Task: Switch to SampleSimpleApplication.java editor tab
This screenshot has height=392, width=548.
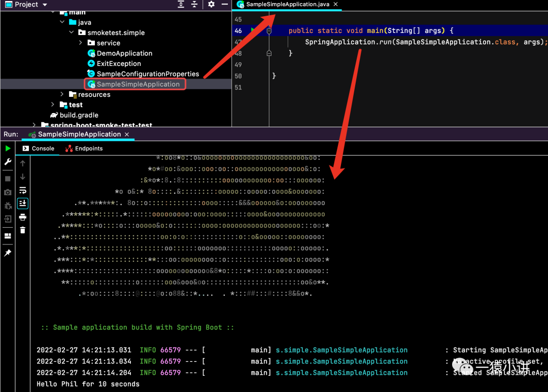Action: (288, 4)
